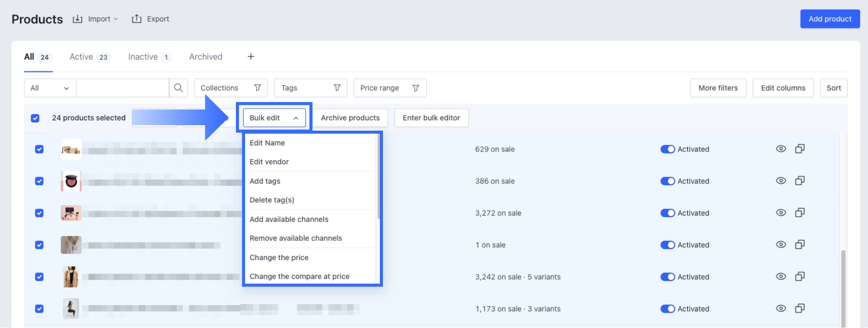This screenshot has height=328, width=868.
Task: Preview the 3,272 on sale product via eye icon
Action: (x=781, y=213)
